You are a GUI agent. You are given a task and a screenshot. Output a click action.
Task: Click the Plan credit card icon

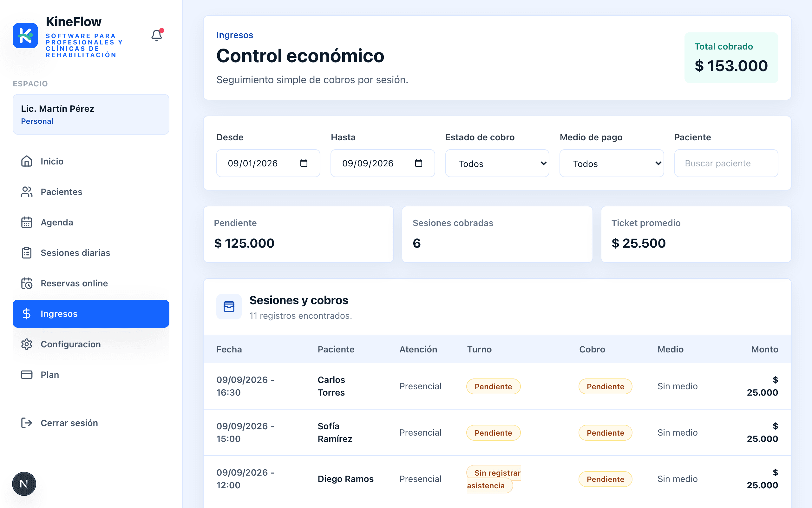[x=27, y=375]
